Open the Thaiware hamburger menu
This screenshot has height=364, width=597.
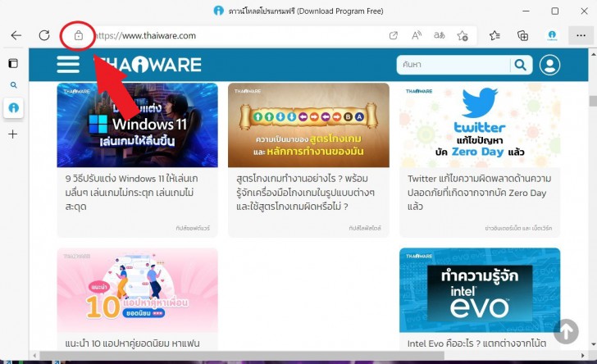click(x=68, y=64)
